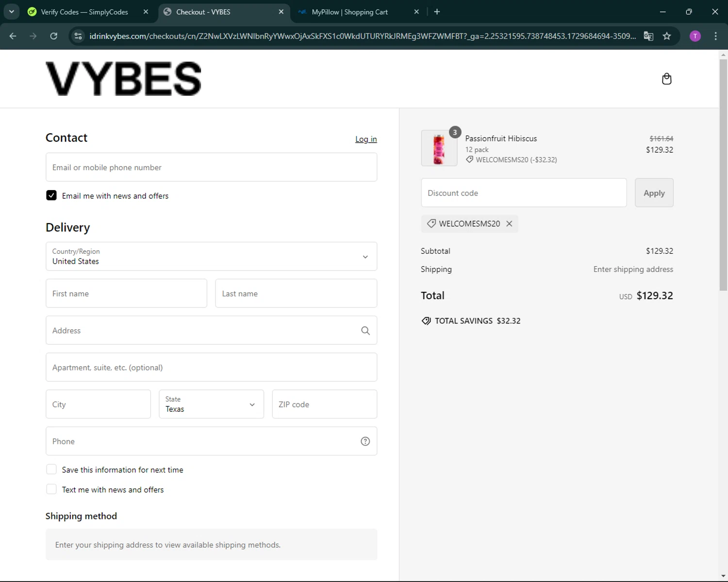Open a new browser tab
The image size is (728, 582).
tap(437, 12)
